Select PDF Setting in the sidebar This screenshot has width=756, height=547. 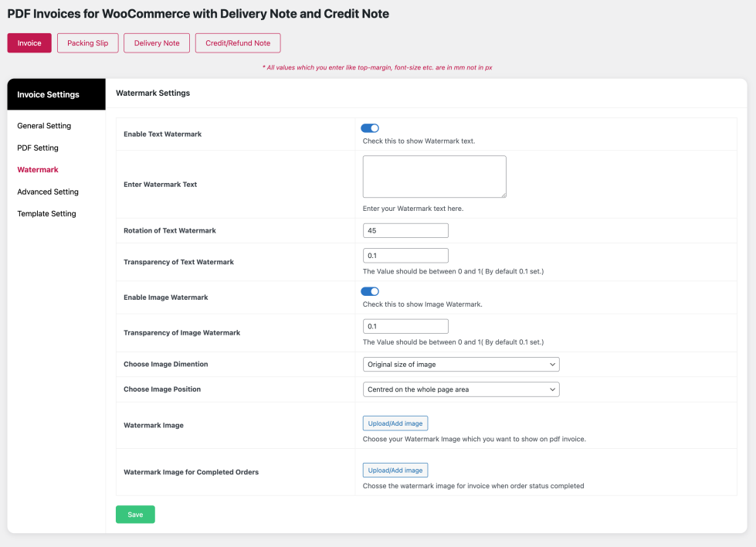point(38,148)
